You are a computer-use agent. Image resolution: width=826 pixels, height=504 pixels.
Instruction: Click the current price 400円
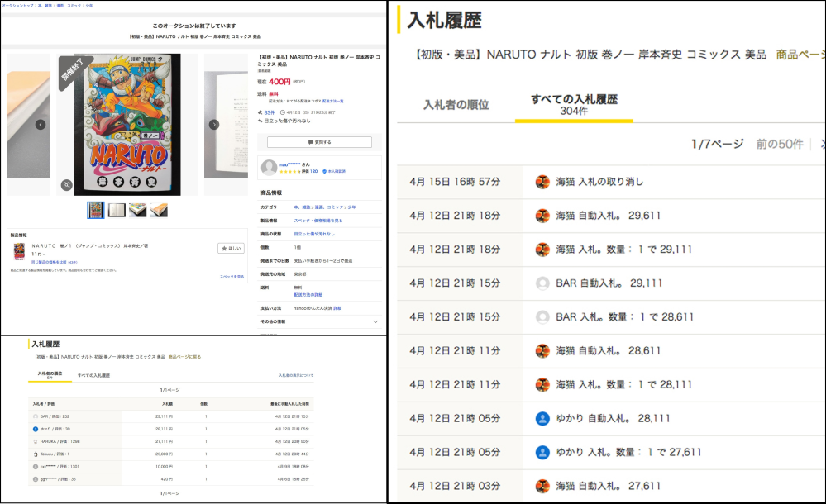[279, 82]
